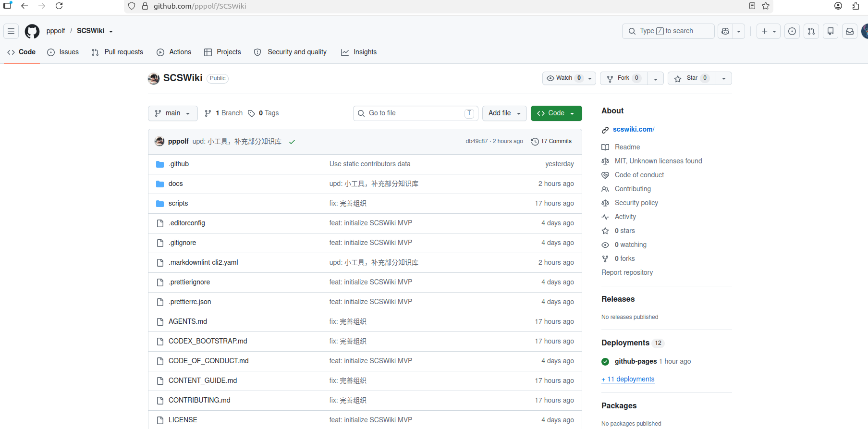Open the LICENSE file

click(183, 420)
